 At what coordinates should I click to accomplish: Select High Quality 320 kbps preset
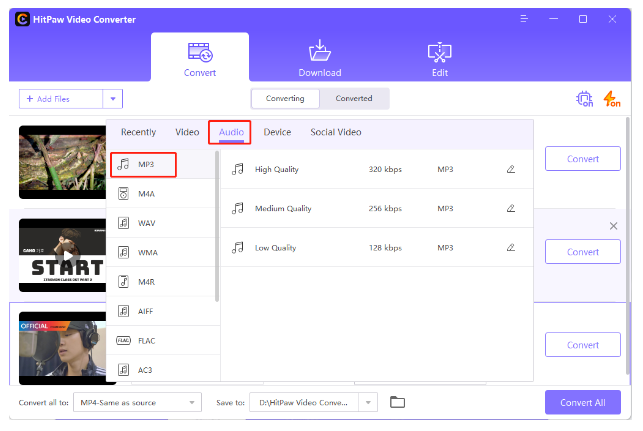coord(376,169)
